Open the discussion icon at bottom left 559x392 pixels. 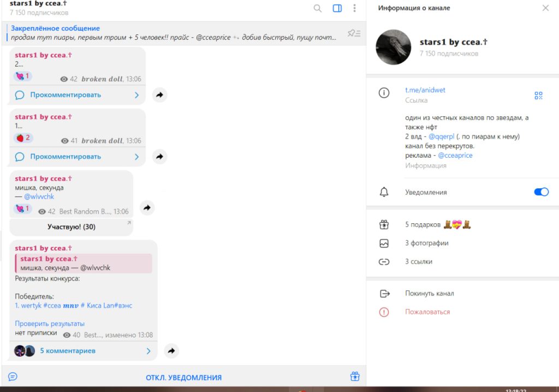[13, 377]
